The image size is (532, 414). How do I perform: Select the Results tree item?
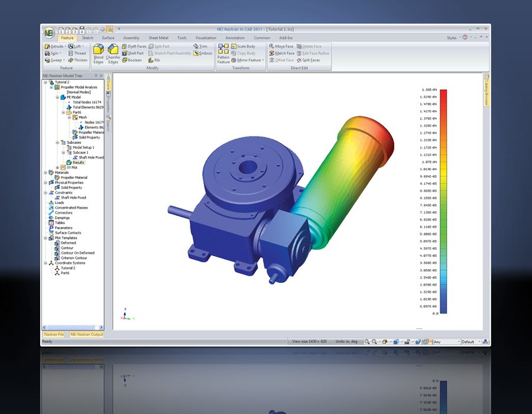75,163
